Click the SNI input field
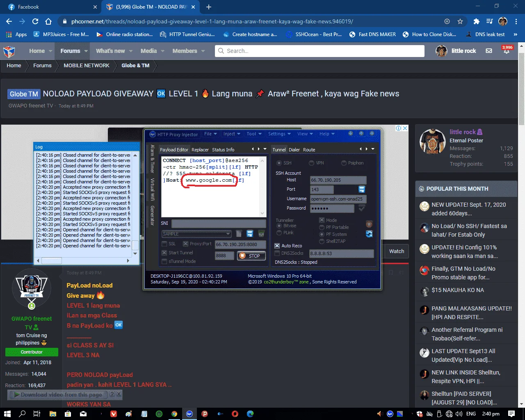525x420 pixels. [x=219, y=224]
